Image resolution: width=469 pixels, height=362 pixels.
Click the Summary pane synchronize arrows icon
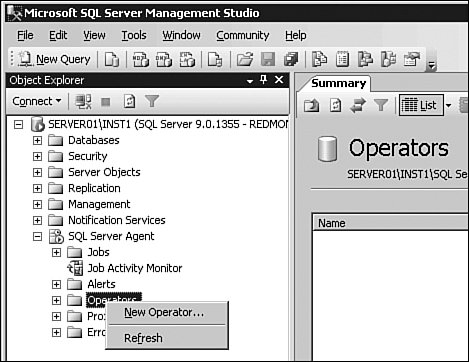point(358,106)
